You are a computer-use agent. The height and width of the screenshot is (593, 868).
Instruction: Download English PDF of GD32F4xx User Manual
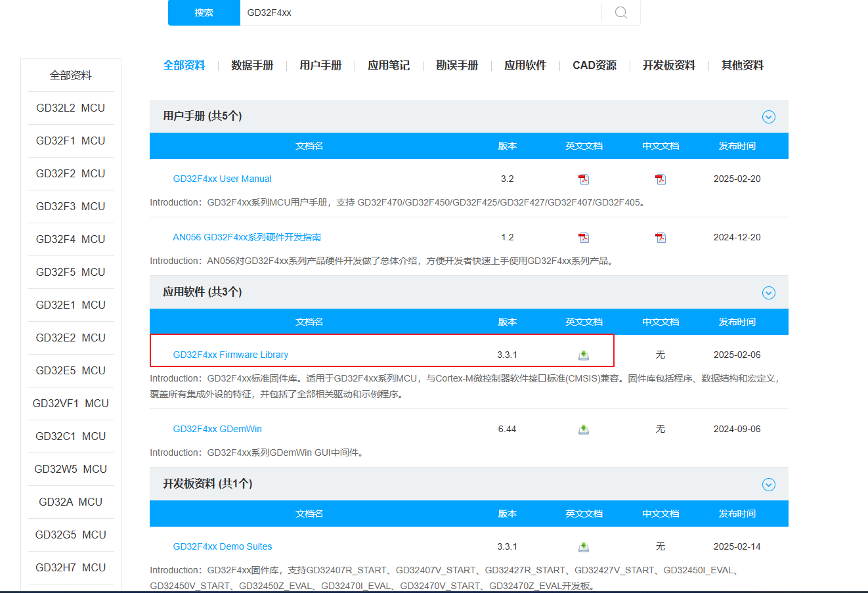pos(584,179)
